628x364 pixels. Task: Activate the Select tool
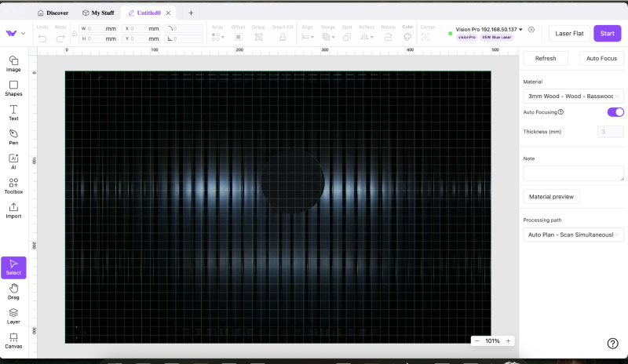click(x=13, y=268)
